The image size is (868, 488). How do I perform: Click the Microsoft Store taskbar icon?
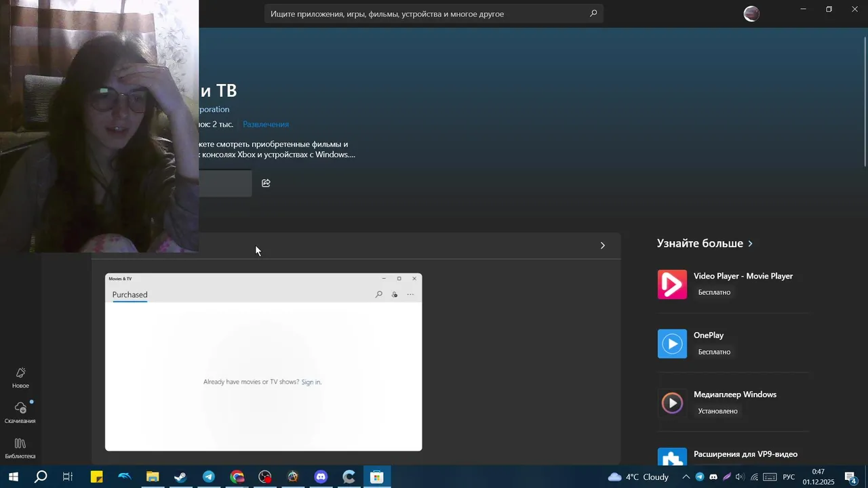click(x=377, y=477)
